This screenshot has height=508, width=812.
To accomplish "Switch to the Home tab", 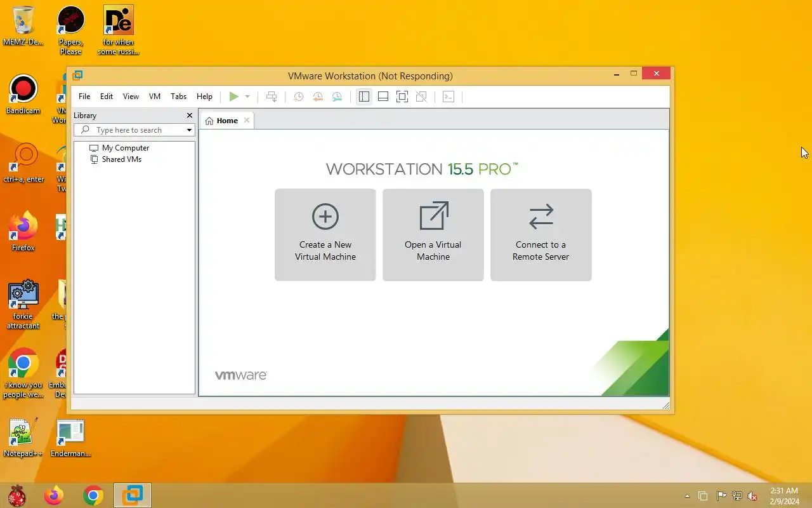I will coord(227,121).
